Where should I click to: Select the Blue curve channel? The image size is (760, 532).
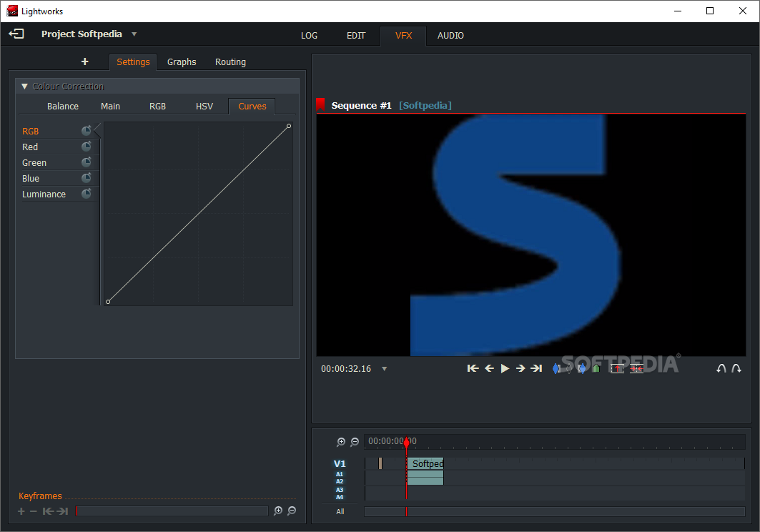[x=31, y=179]
